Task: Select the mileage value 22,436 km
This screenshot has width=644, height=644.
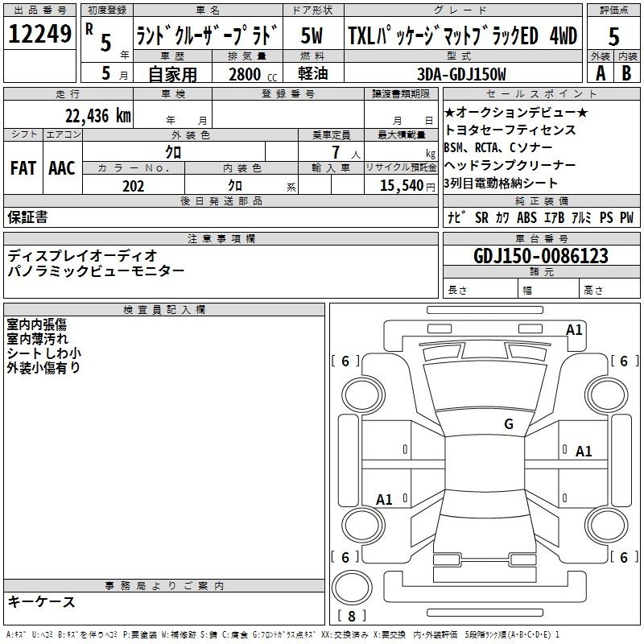Action: pos(97,115)
